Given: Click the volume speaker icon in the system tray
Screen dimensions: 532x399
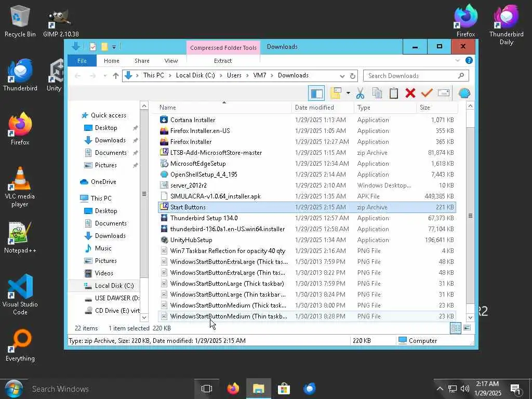Looking at the screenshot, I should 465,389.
